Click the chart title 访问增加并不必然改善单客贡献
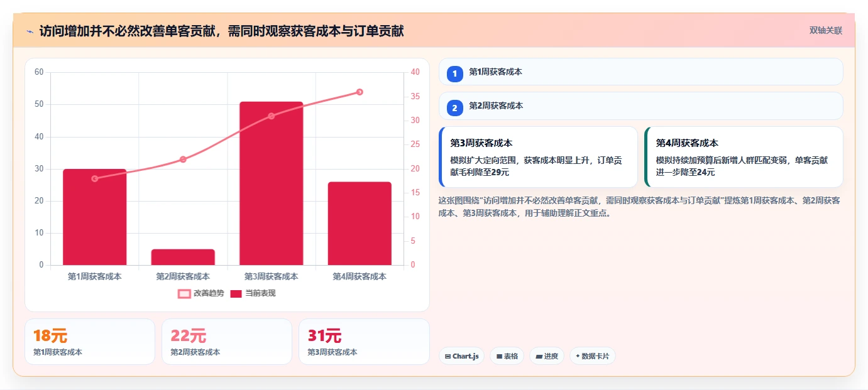 (221, 31)
